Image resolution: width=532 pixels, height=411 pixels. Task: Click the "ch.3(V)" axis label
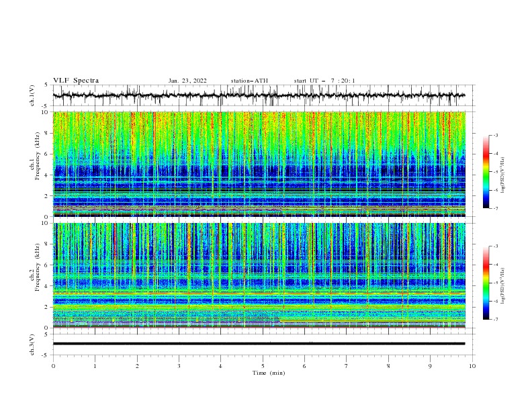(32, 345)
